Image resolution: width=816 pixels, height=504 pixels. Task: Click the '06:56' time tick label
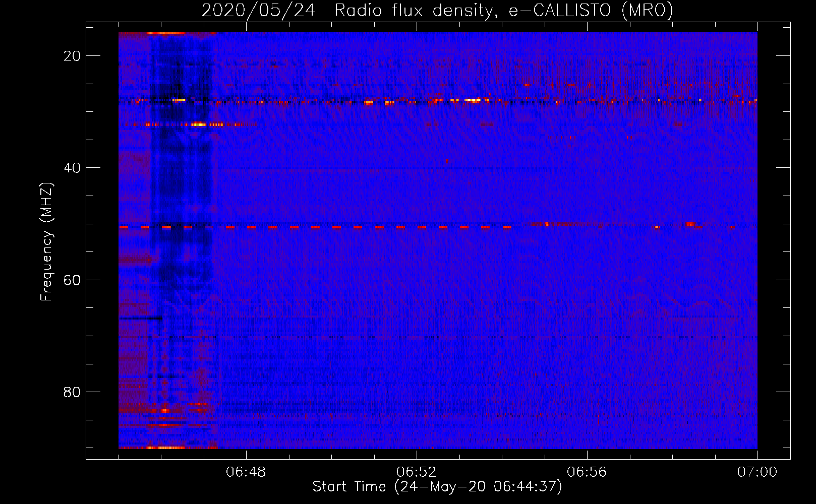587,472
